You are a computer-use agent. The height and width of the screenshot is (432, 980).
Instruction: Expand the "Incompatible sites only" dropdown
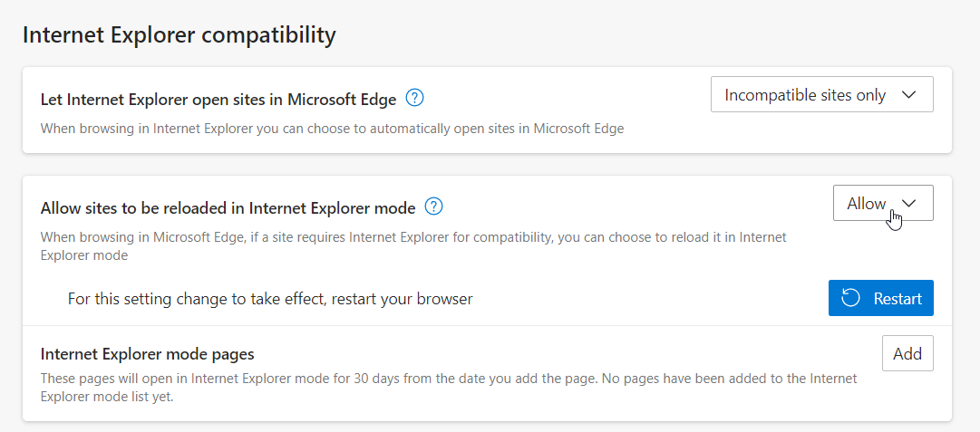pos(821,95)
